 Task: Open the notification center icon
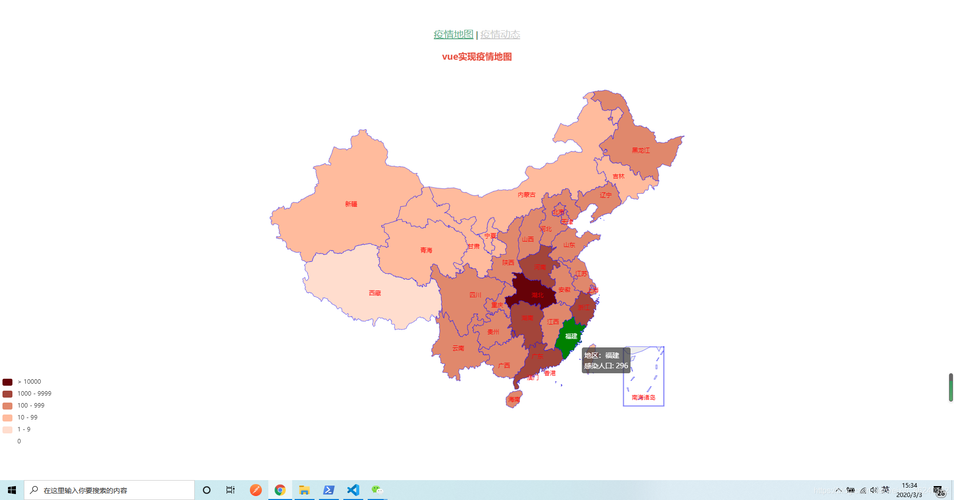coord(939,490)
